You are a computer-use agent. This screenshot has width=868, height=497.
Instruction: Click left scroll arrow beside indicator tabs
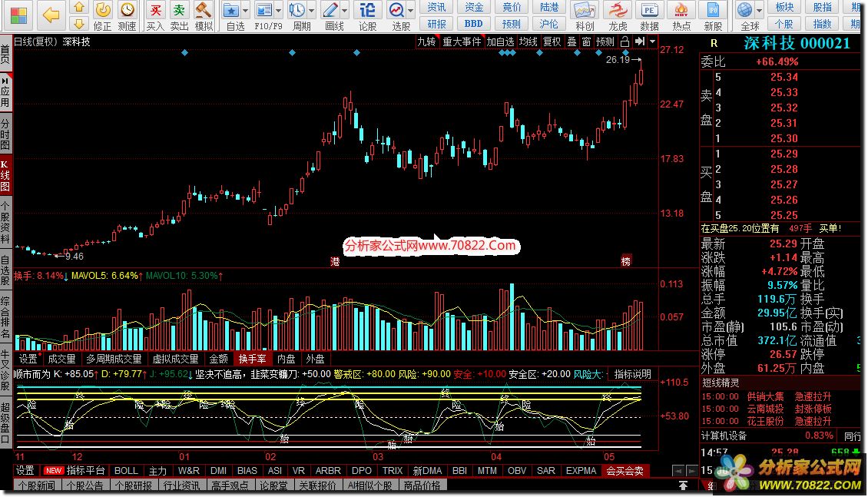coord(678,471)
